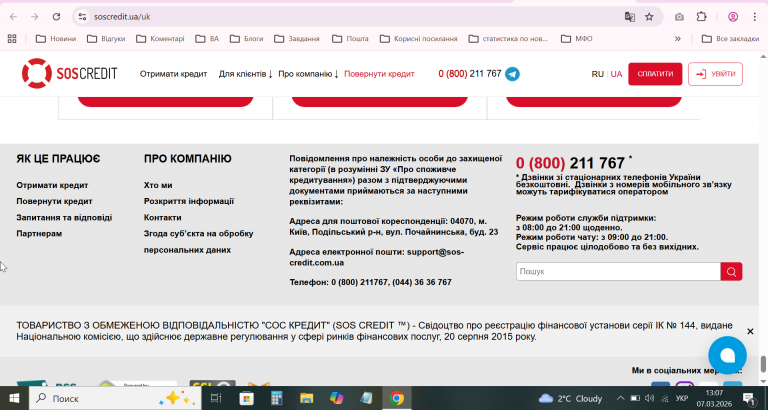Open the tab groups grid icon in bookmarks bar

[x=12, y=39]
